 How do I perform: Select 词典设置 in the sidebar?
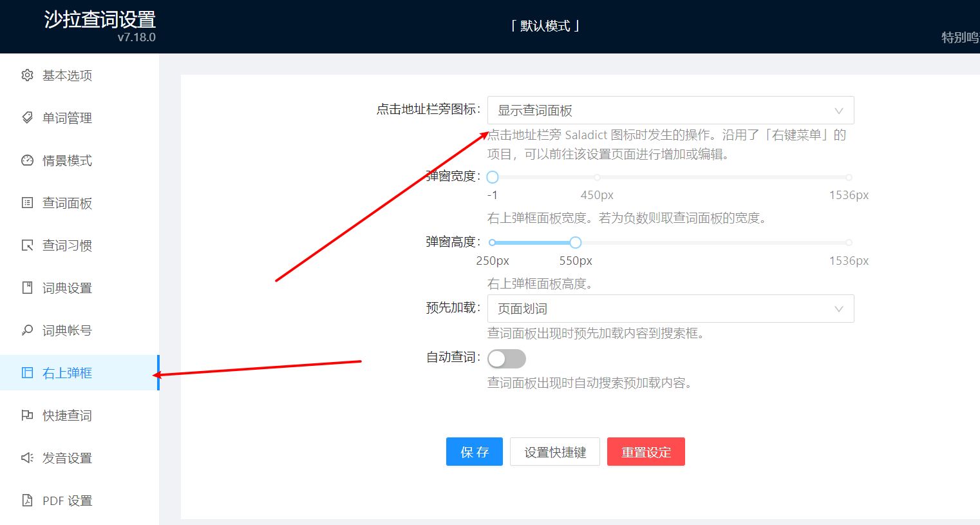pos(79,288)
